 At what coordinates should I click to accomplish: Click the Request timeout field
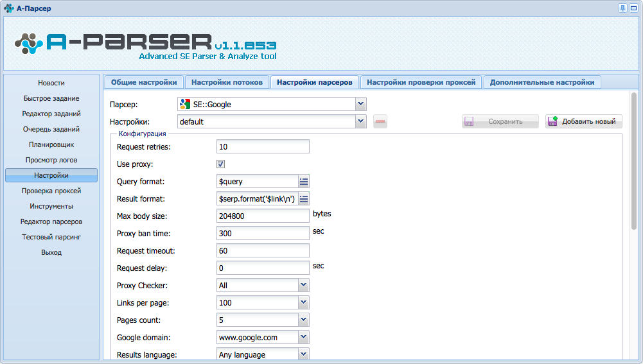point(263,250)
